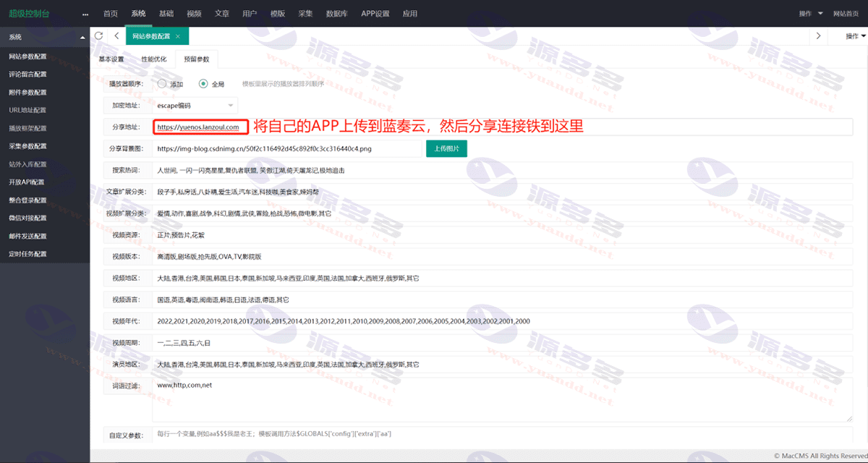Screen dimensions: 868x463
Task: Click the 上传图片 button
Action: 447,148
